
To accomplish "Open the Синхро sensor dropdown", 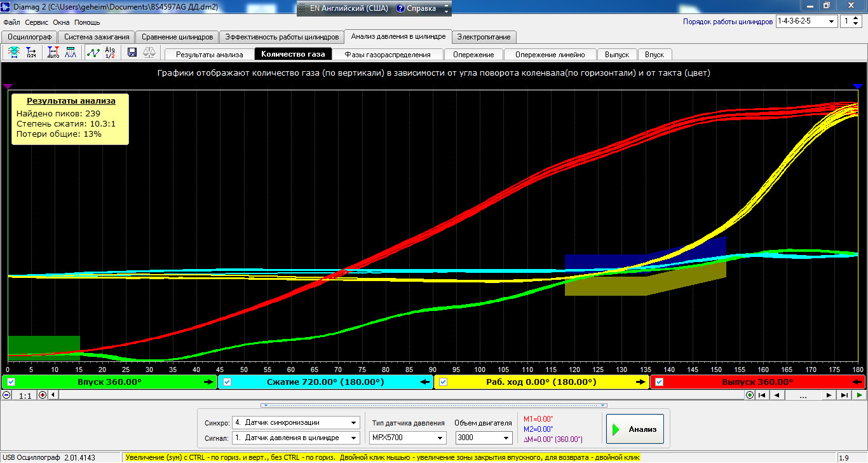I will pos(295,422).
